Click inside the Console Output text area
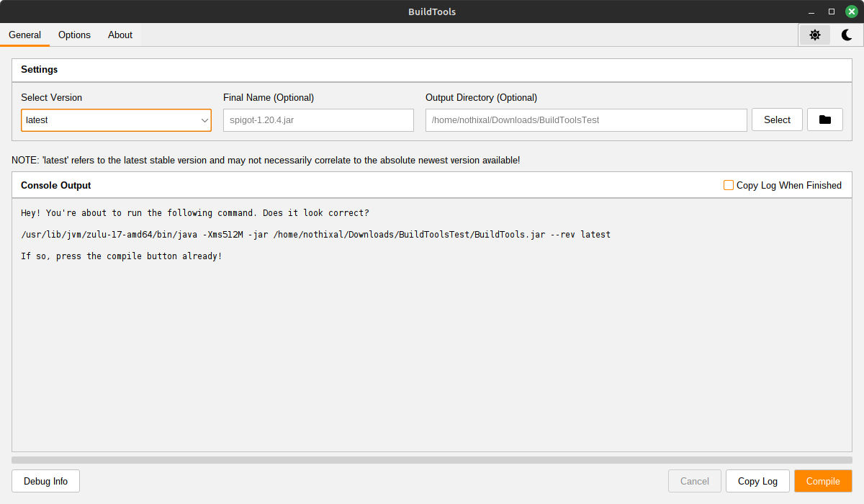This screenshot has height=504, width=864. click(431, 346)
